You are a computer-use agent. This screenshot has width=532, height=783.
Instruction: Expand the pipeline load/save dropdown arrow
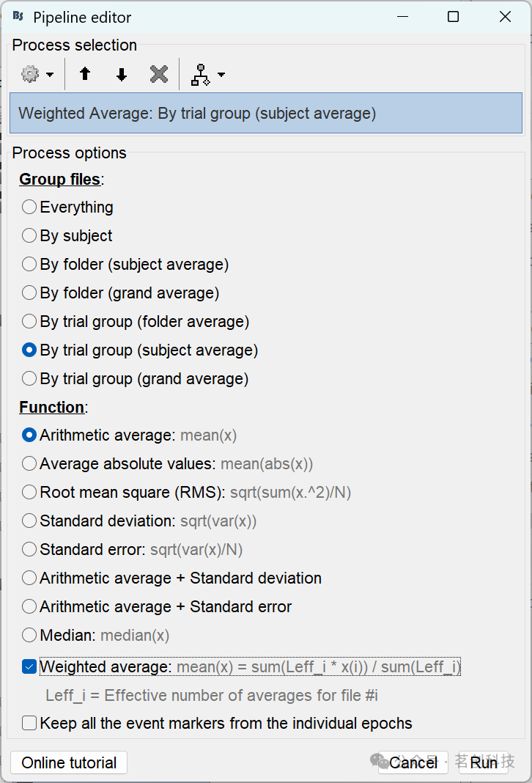(221, 74)
